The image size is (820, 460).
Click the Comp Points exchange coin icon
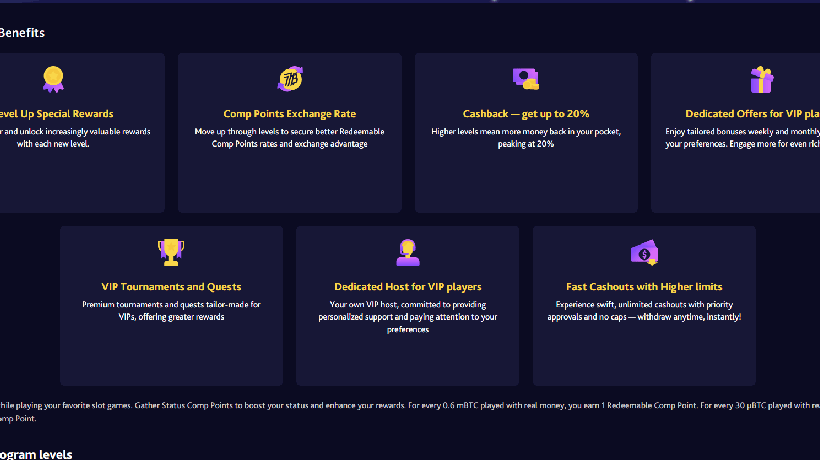pyautogui.click(x=290, y=78)
